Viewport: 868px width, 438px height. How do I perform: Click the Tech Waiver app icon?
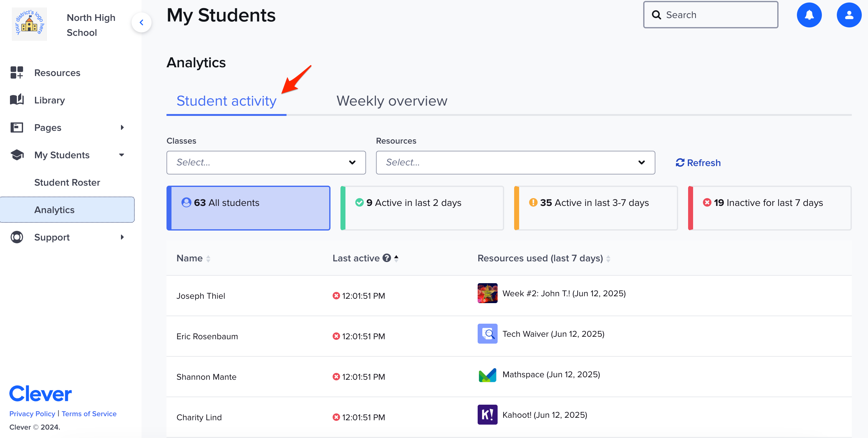point(487,334)
